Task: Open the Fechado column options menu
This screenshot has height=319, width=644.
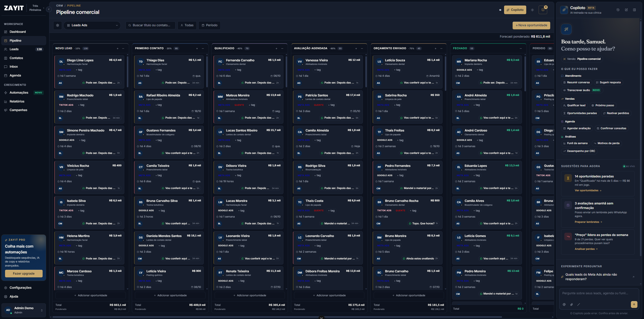Action: click(521, 48)
